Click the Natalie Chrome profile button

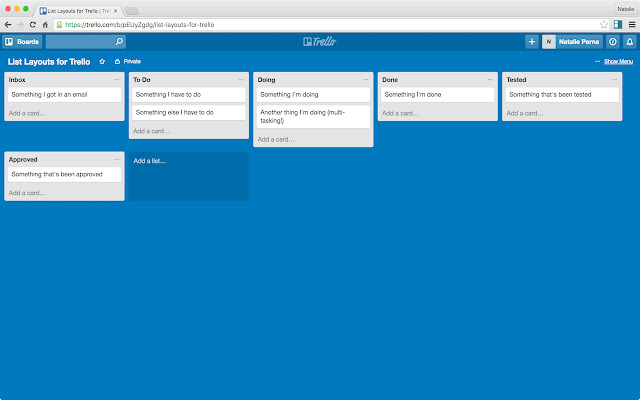[x=626, y=9]
